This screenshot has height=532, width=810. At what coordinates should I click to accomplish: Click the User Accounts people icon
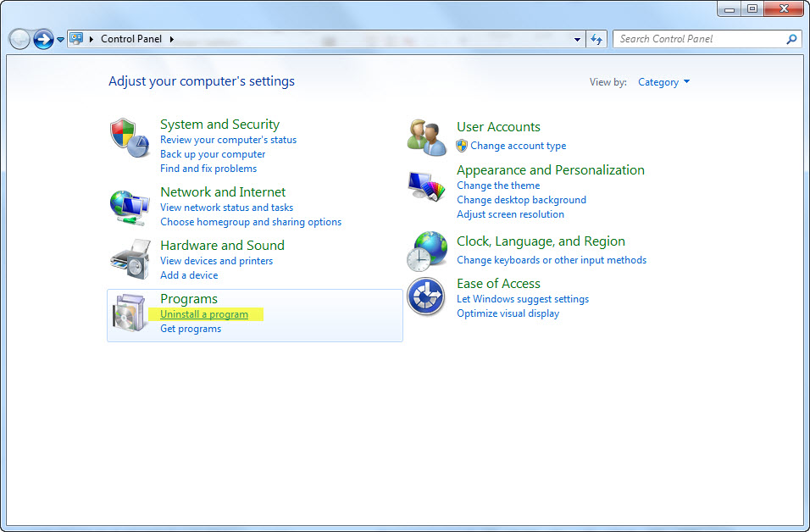click(x=427, y=137)
